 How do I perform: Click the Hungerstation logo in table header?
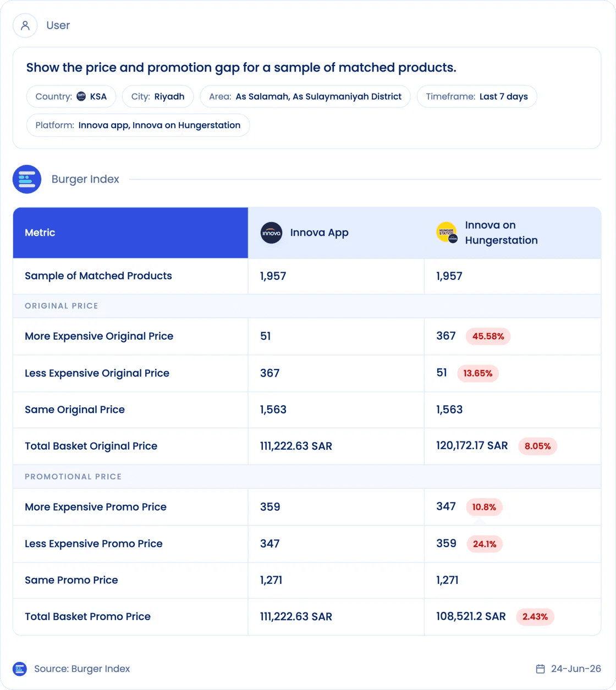tap(447, 233)
